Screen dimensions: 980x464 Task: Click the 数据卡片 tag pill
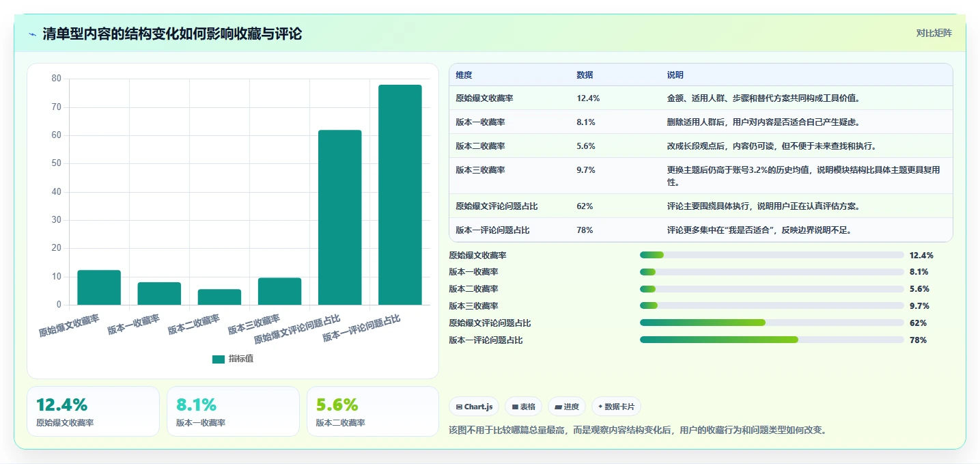point(616,407)
